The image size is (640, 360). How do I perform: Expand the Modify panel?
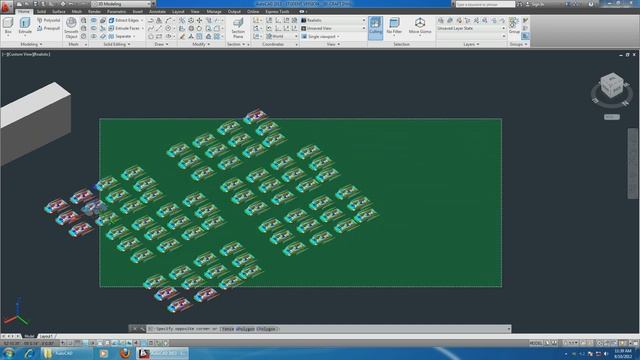pos(201,44)
